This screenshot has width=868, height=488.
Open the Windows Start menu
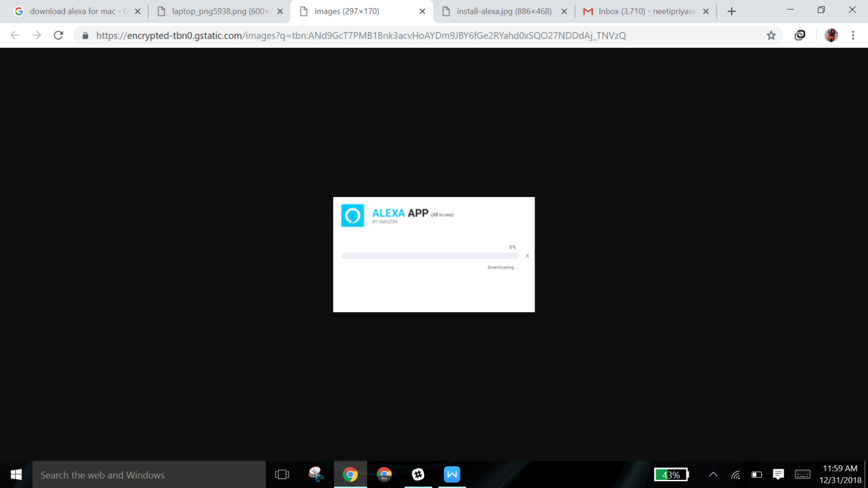[x=16, y=474]
